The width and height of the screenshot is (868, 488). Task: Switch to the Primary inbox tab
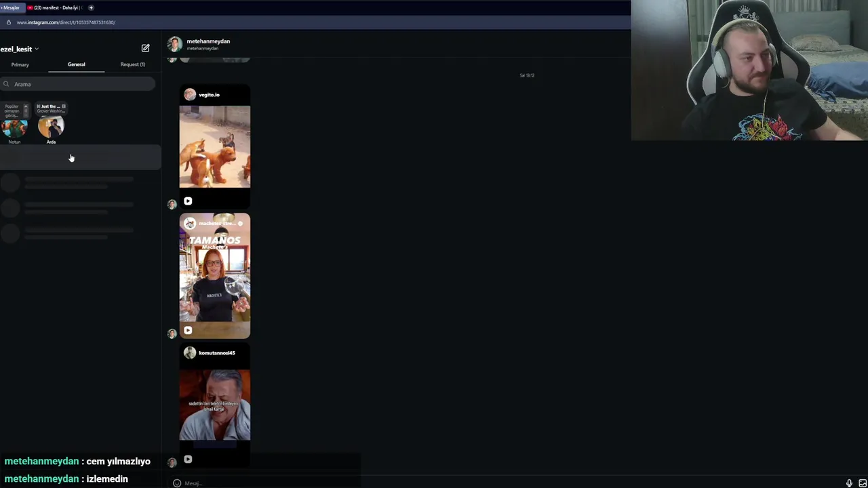click(20, 64)
